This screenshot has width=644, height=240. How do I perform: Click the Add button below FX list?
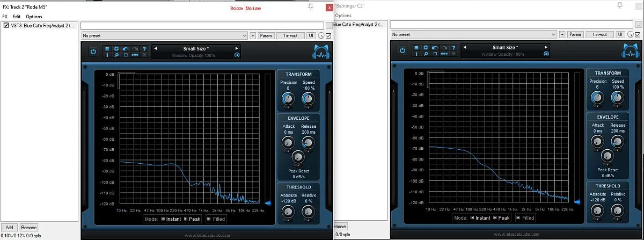click(x=9, y=228)
